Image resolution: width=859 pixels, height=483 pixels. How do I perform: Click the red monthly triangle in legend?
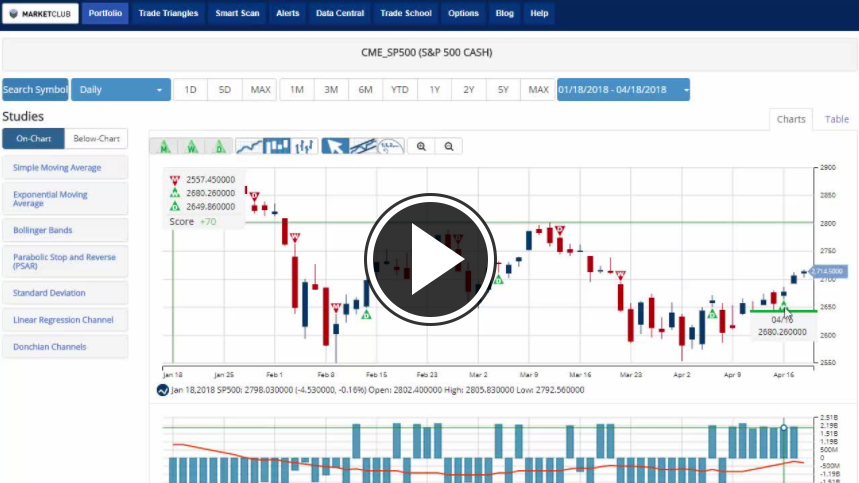175,180
